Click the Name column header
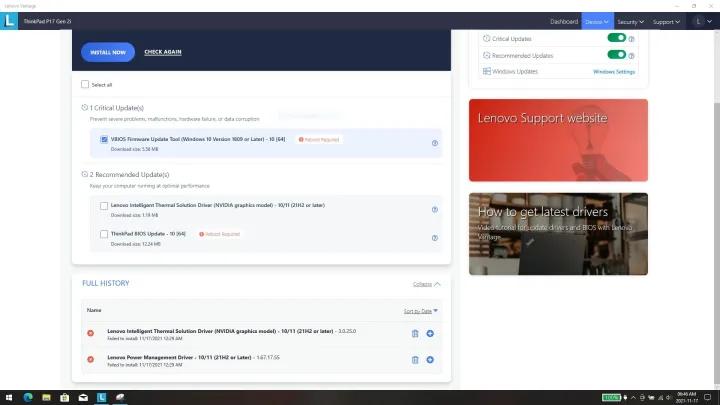This screenshot has width=720, height=405. [x=94, y=310]
